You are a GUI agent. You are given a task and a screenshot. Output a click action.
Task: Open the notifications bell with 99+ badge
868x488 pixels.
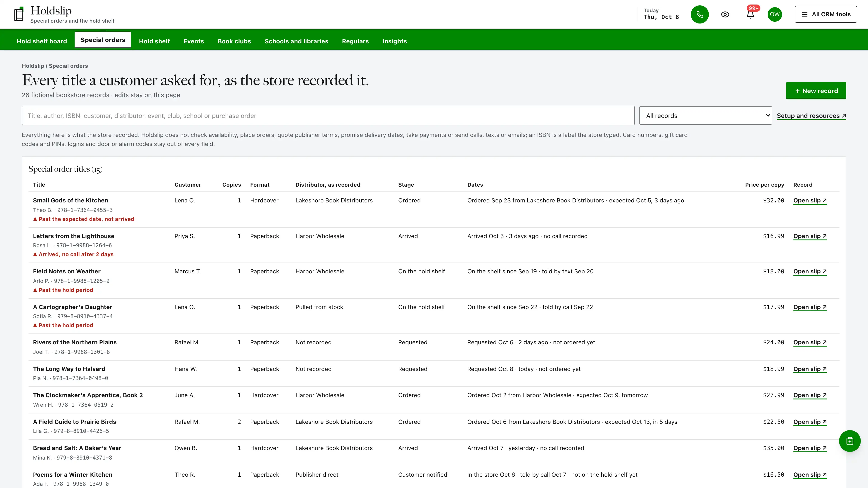750,14
